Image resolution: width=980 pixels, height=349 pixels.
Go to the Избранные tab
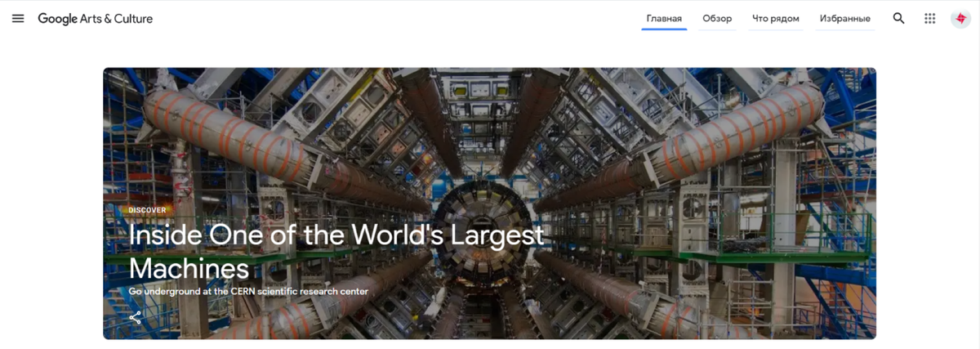tap(845, 19)
